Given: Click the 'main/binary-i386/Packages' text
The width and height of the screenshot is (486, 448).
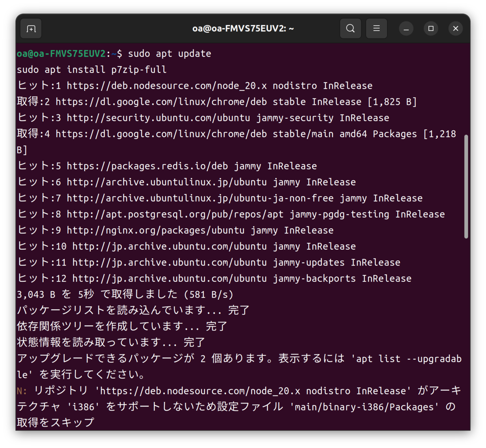Looking at the screenshot, I should pos(364,407).
